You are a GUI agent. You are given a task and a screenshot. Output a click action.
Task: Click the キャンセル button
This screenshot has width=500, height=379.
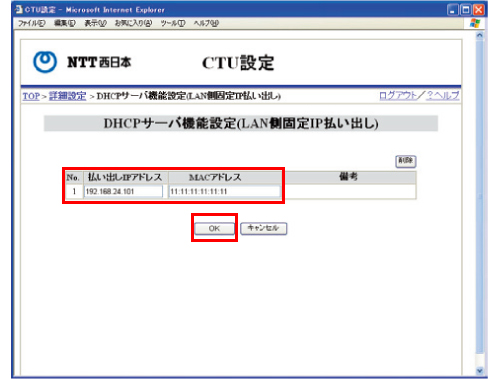point(263,228)
